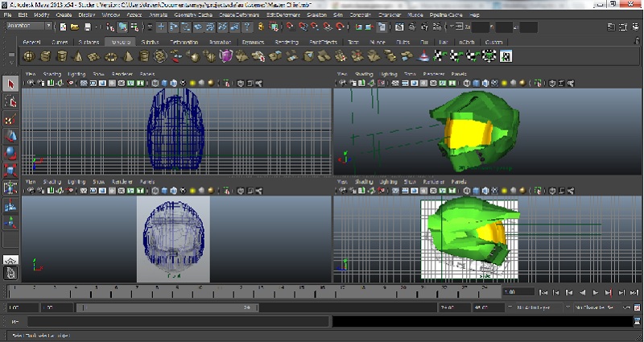644x342 pixels.
Task: Click the X coordinate input field
Action: pos(481,27)
